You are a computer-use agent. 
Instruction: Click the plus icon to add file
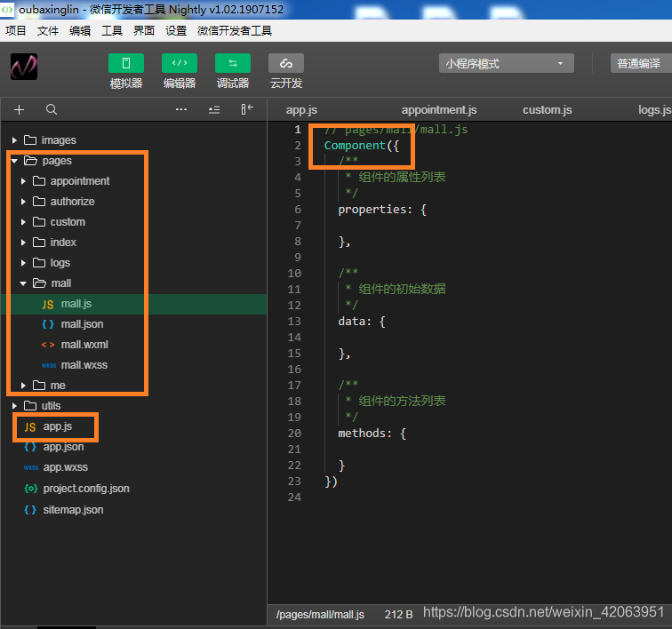click(19, 109)
